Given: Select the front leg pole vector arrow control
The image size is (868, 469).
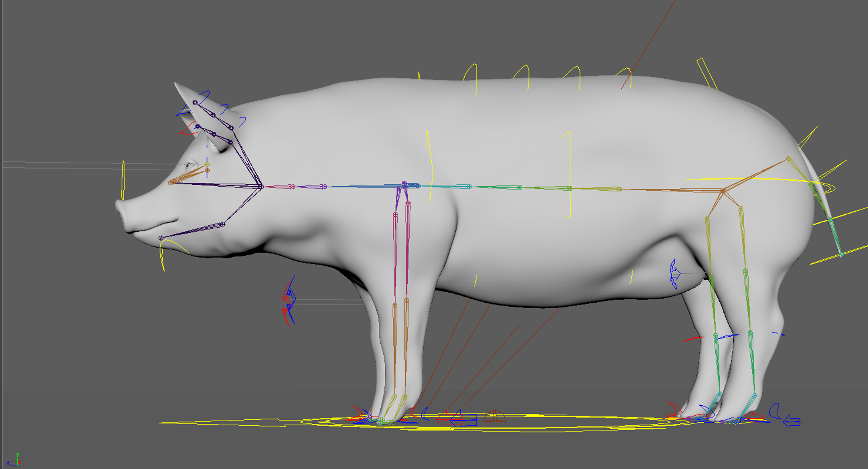Looking at the screenshot, I should (289, 300).
